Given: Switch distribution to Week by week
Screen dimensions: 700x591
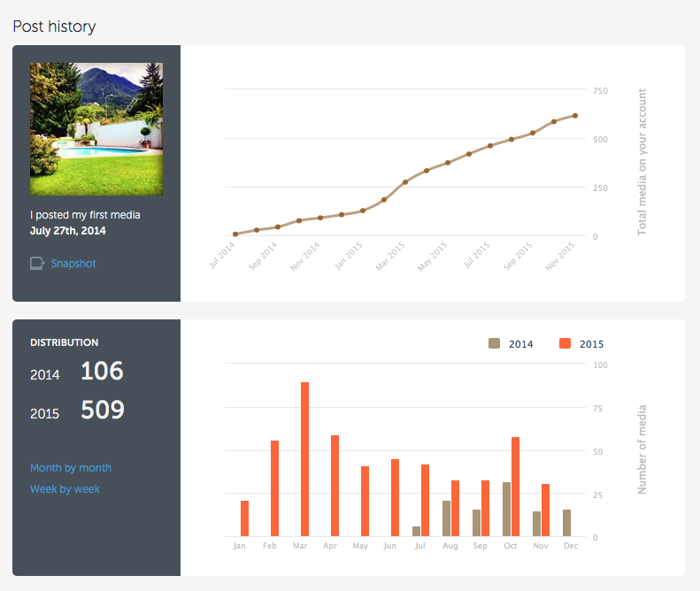Looking at the screenshot, I should coord(65,489).
